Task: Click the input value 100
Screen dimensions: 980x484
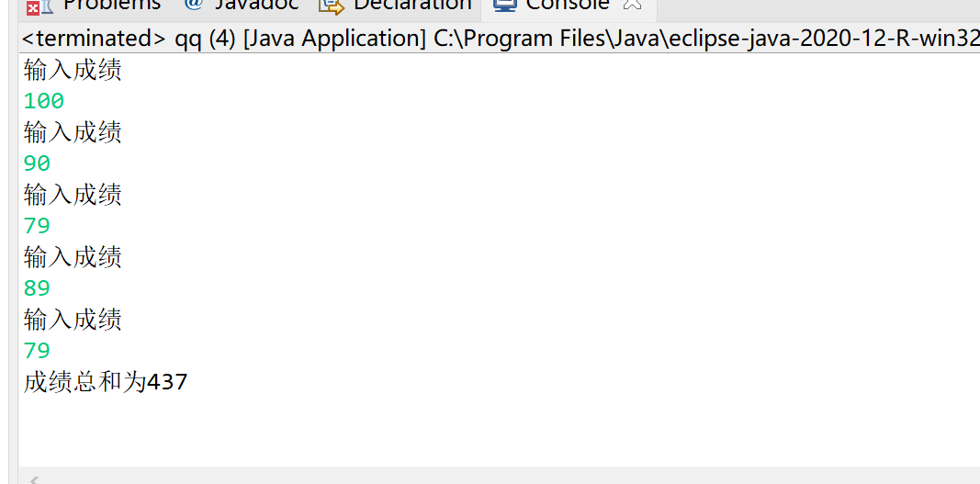Action: pyautogui.click(x=44, y=101)
